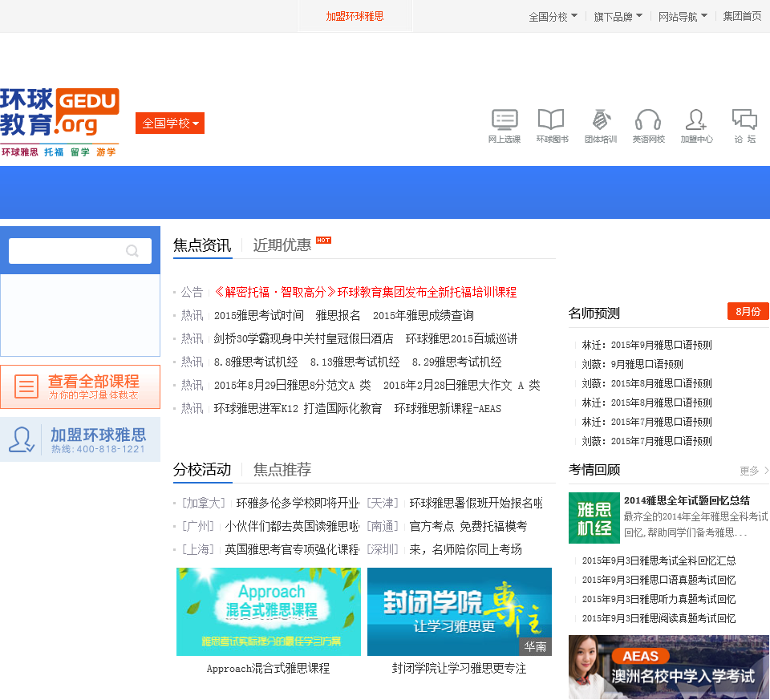Open 环球雅思2015百城巡讲 link
The width and height of the screenshot is (770, 700).
coord(462,338)
